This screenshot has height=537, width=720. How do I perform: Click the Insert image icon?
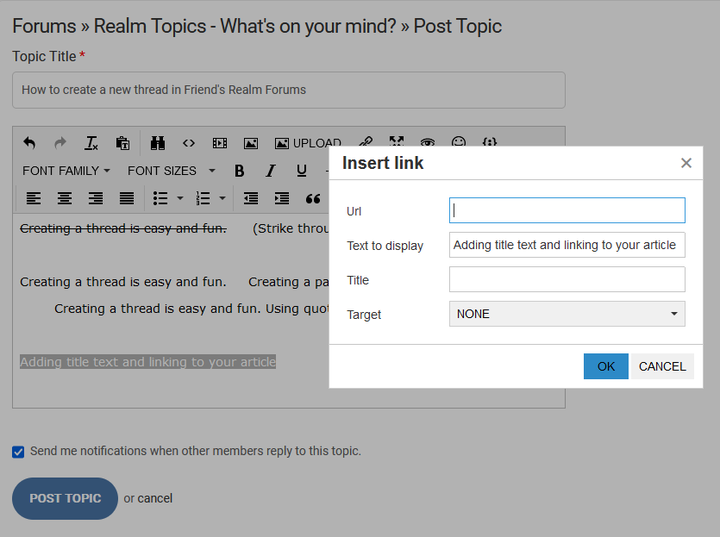(x=251, y=143)
